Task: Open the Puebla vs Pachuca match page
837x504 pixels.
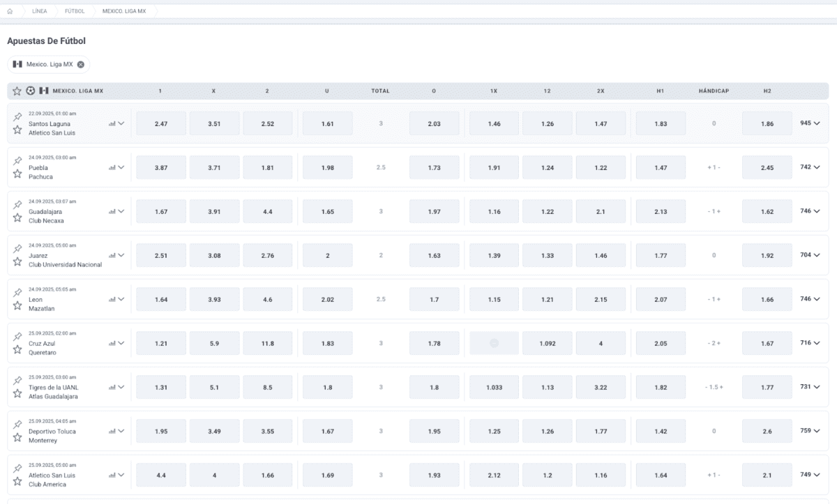Action: pyautogui.click(x=40, y=172)
